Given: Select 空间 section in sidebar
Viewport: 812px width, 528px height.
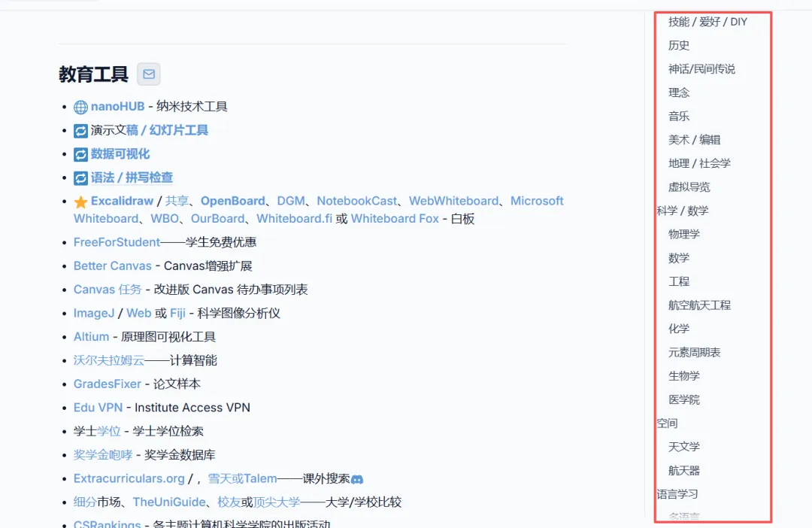Looking at the screenshot, I should coord(667,423).
